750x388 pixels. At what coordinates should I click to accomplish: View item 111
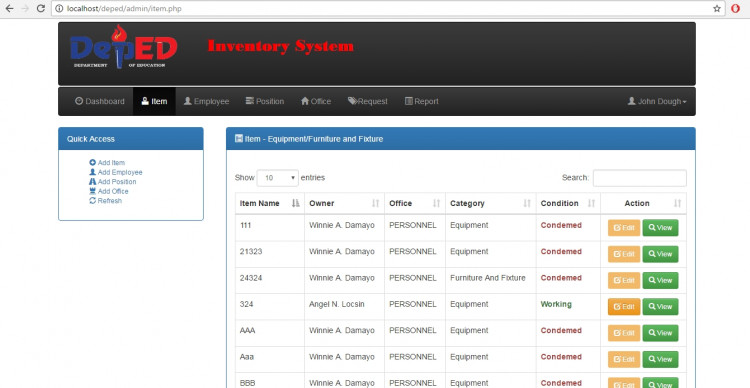(660, 228)
